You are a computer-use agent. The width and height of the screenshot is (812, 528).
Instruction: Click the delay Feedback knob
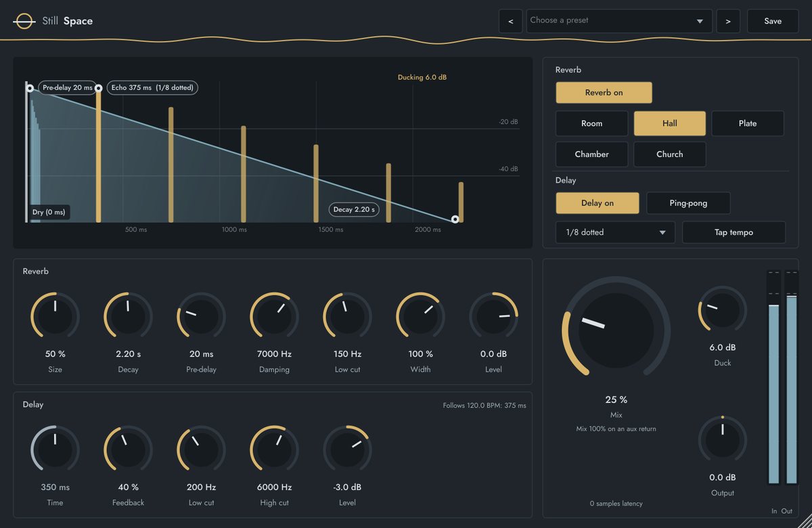click(x=128, y=449)
